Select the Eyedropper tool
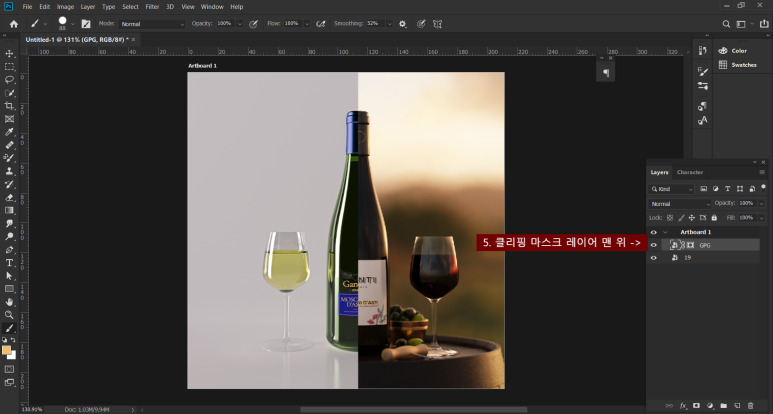 pyautogui.click(x=9, y=132)
